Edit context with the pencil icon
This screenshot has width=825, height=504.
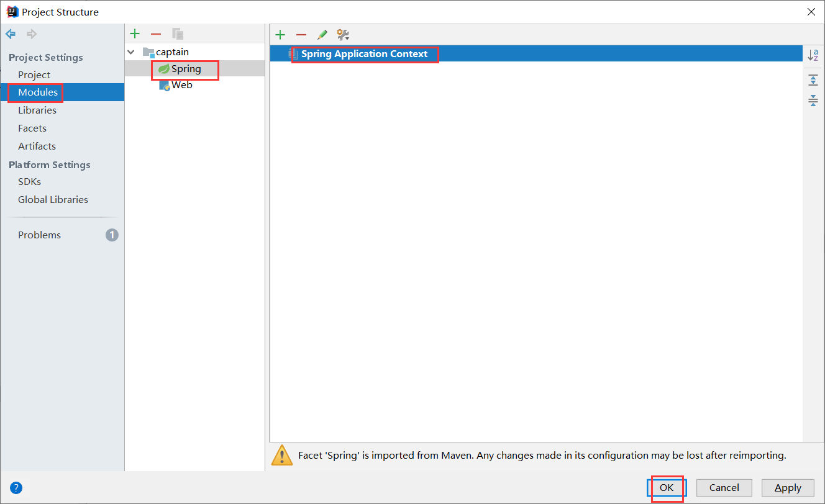(322, 35)
